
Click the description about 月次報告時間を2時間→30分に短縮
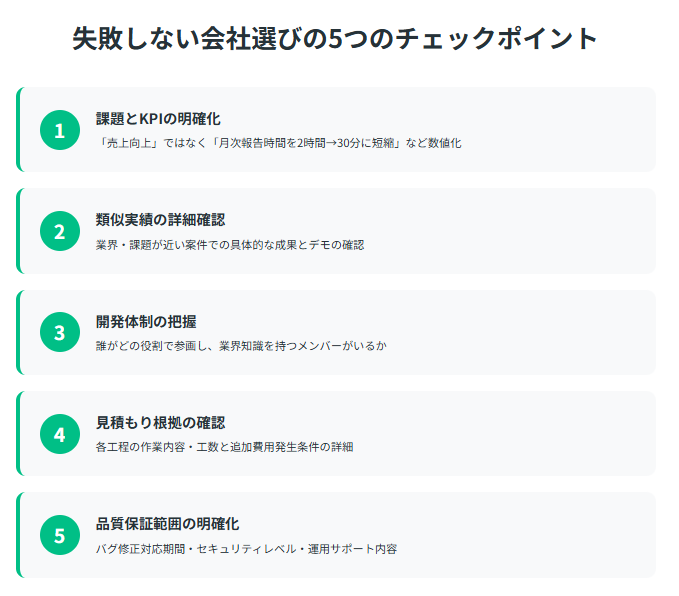point(278,143)
